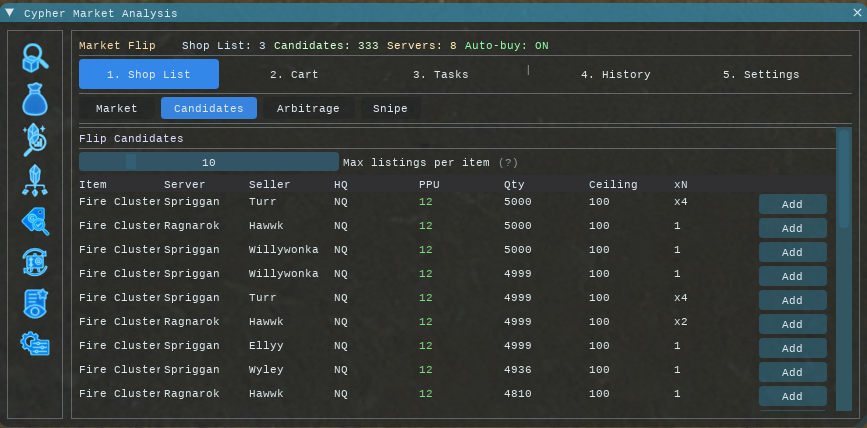The image size is (867, 428).
Task: Add the Fire Cluster listing from seller Ellyy
Action: (x=792, y=348)
